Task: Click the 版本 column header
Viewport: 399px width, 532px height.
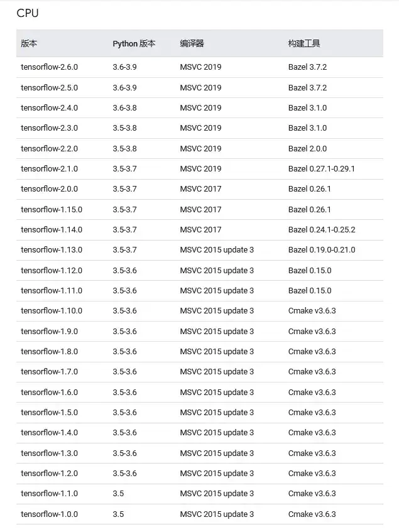Action: [29, 43]
